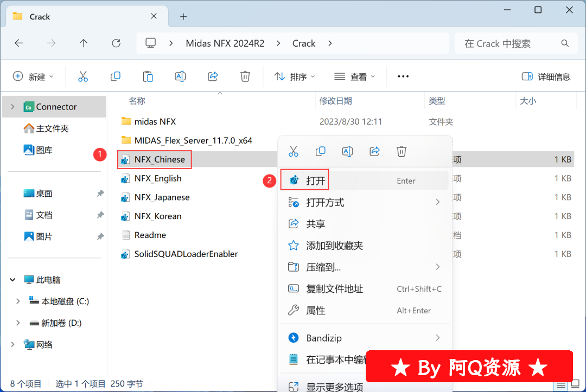Click chevron after Crack in address bar
This screenshot has height=392, width=586.
pyautogui.click(x=330, y=43)
